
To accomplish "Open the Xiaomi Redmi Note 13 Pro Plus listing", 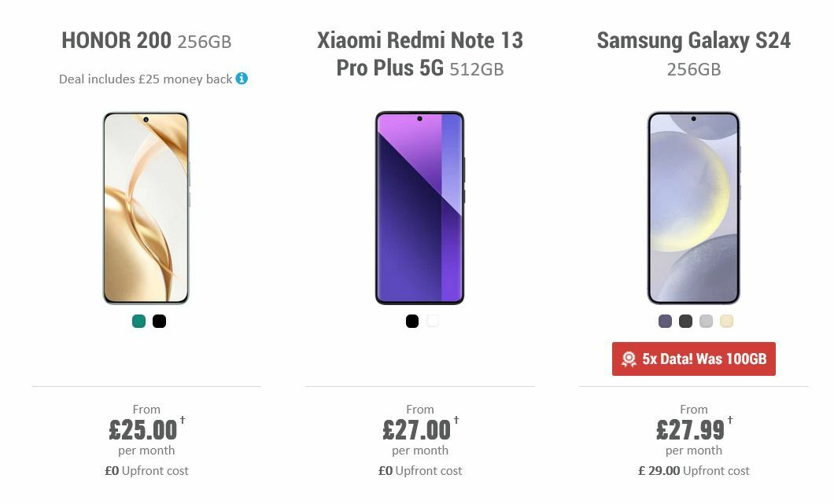I will [419, 52].
